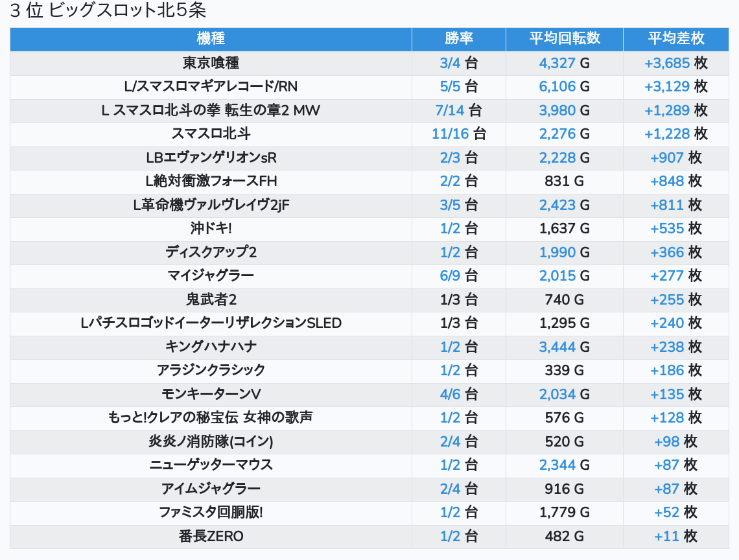Open the 2,344 spins link for ニューゲッターマウス
This screenshot has height=560, width=739.
coord(557,465)
